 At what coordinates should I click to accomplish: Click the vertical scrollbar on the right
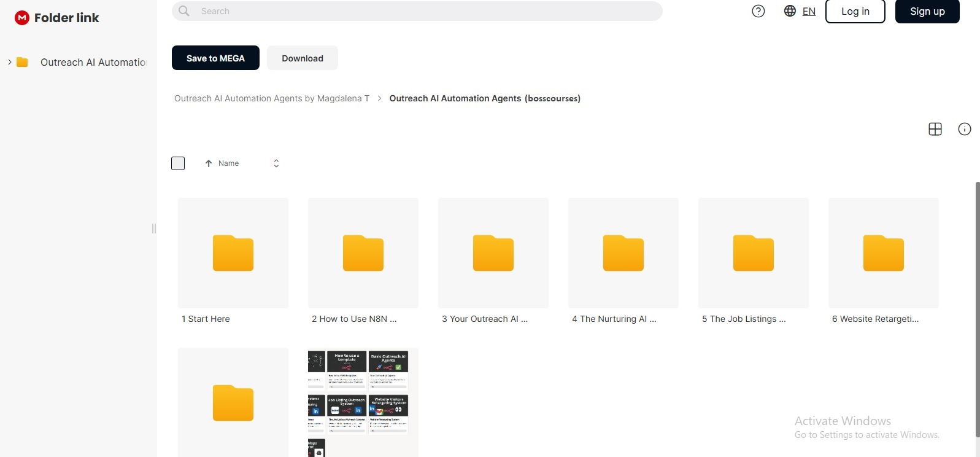tap(978, 307)
